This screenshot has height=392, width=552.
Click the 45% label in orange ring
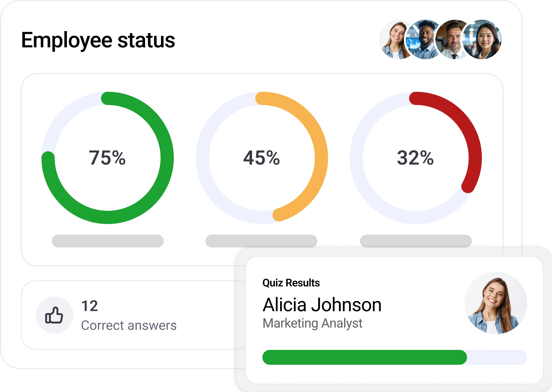(262, 158)
